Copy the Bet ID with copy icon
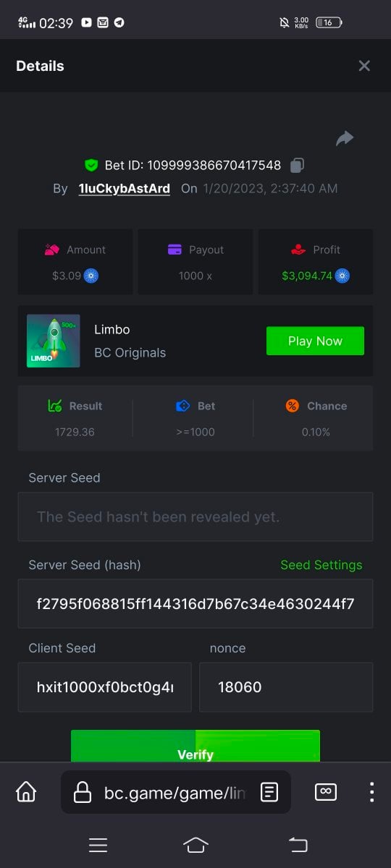 [x=297, y=166]
